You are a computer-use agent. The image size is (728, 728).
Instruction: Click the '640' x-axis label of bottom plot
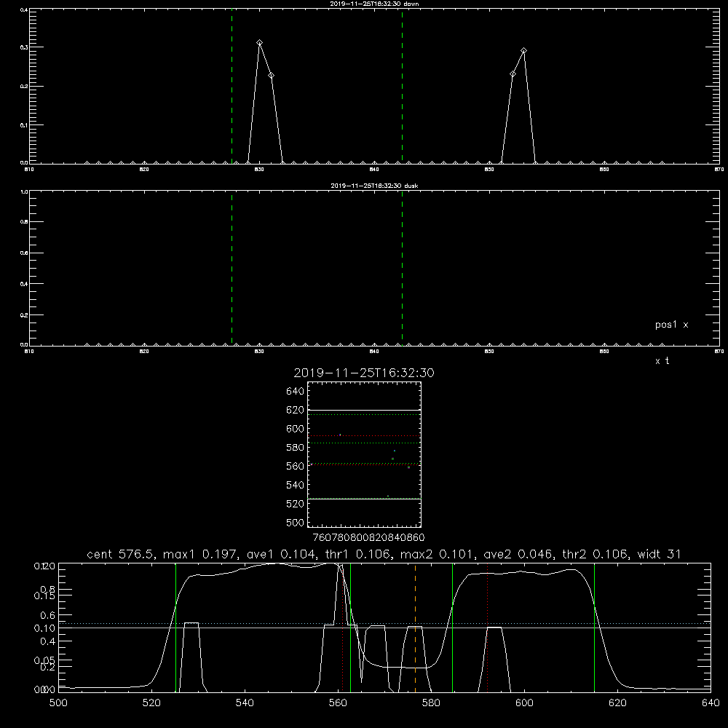pyautogui.click(x=711, y=703)
